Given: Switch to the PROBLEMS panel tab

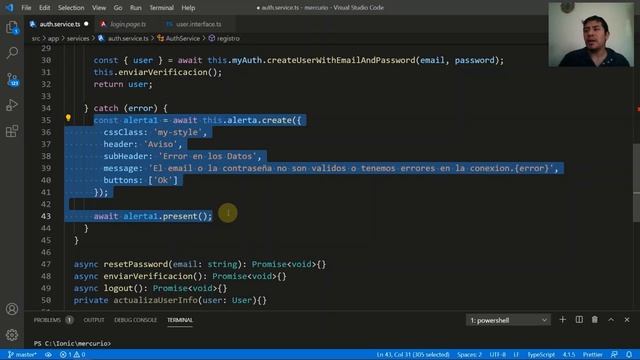Looking at the screenshot, I should tap(47, 320).
